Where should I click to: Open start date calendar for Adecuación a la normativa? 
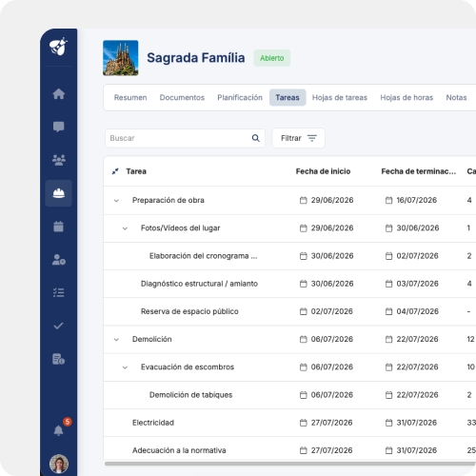(304, 450)
